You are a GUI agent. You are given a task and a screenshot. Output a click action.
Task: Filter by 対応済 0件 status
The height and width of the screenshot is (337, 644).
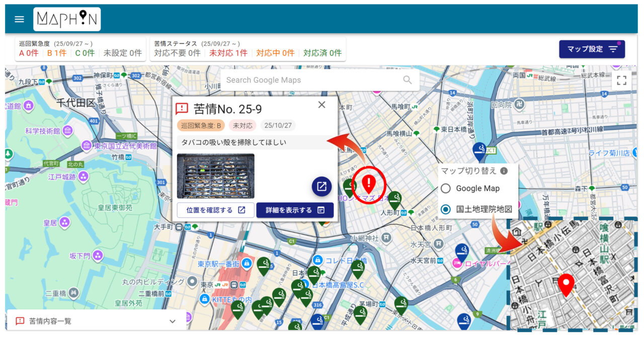322,53
